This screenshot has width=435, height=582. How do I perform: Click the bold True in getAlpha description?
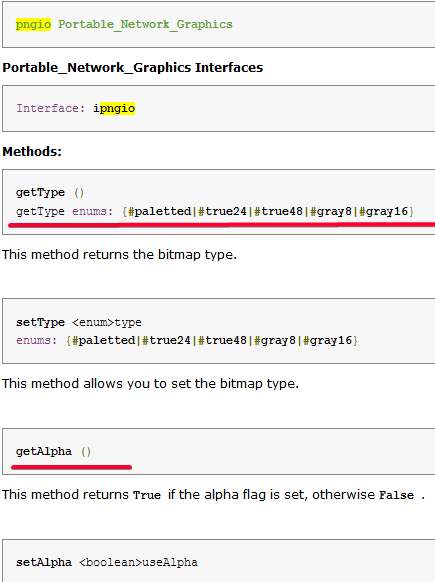tap(147, 495)
